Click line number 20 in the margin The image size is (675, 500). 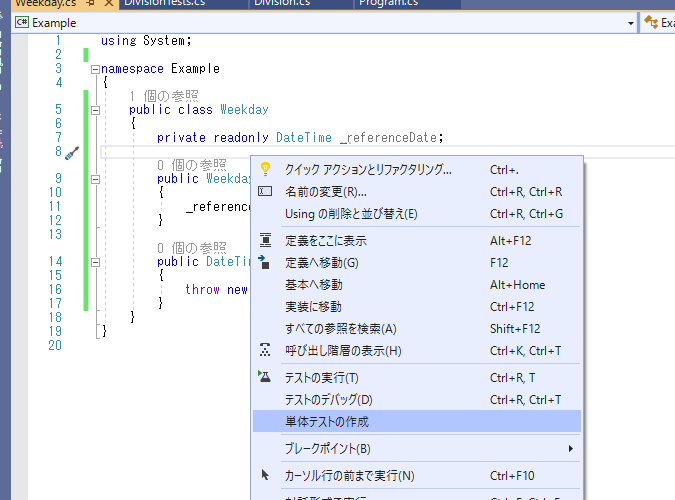tap(55, 345)
